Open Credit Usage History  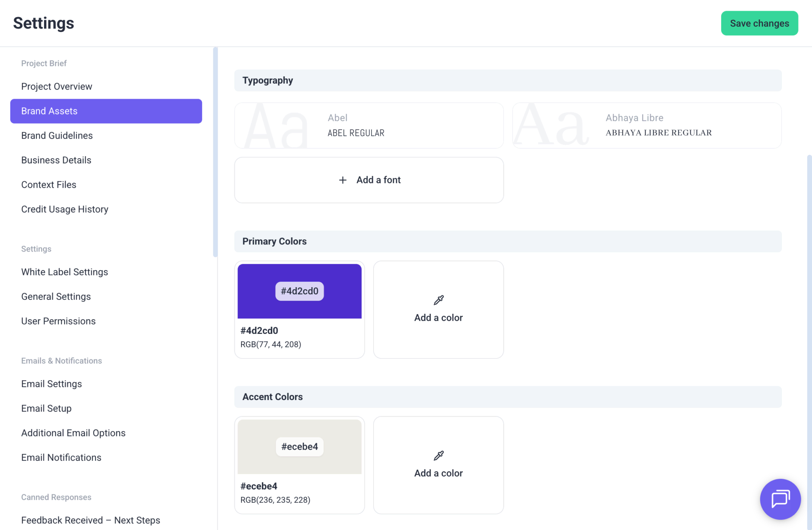65,209
